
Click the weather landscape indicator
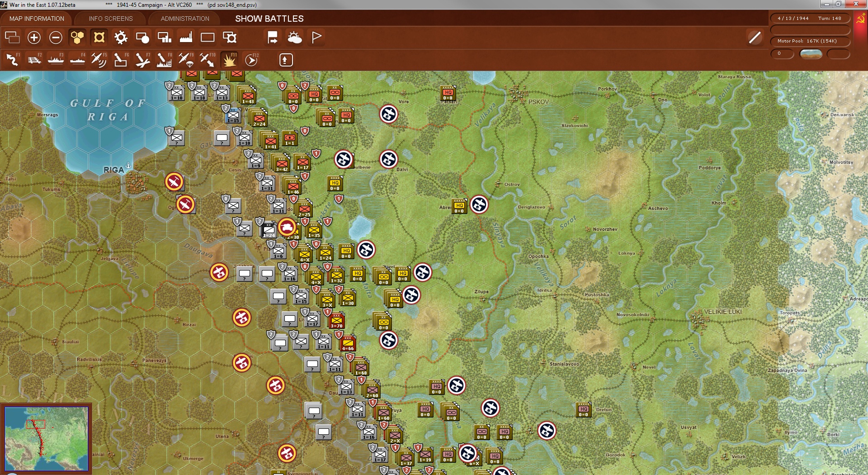(x=811, y=54)
